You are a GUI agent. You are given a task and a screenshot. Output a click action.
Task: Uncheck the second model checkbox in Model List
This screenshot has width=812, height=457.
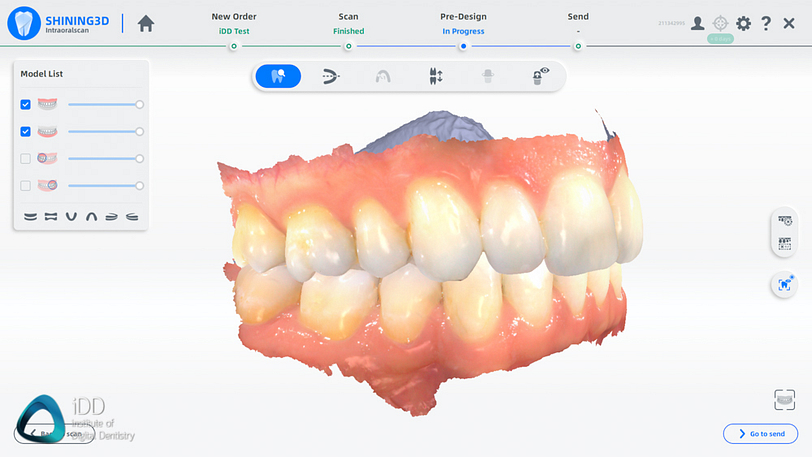pyautogui.click(x=26, y=131)
